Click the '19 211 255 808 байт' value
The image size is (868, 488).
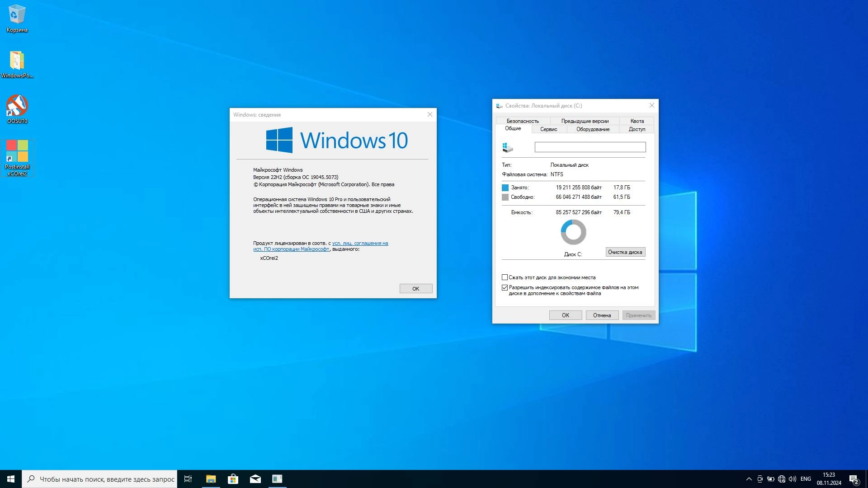(579, 188)
